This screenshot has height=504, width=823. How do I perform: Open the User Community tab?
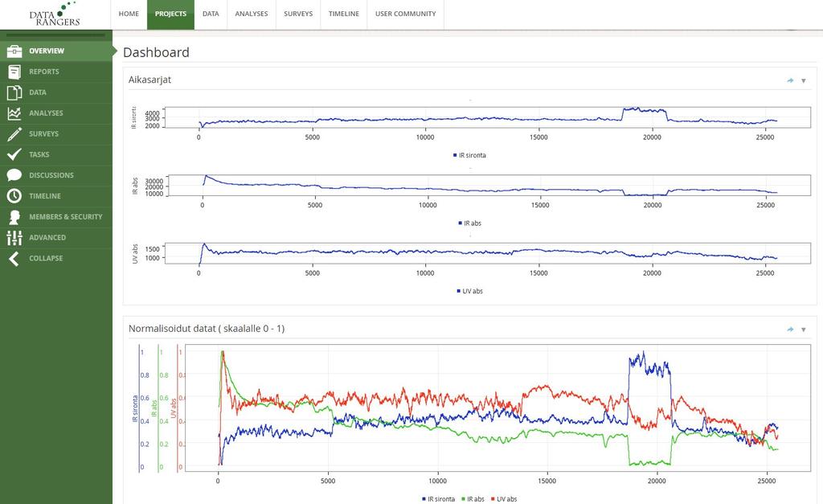coord(405,14)
